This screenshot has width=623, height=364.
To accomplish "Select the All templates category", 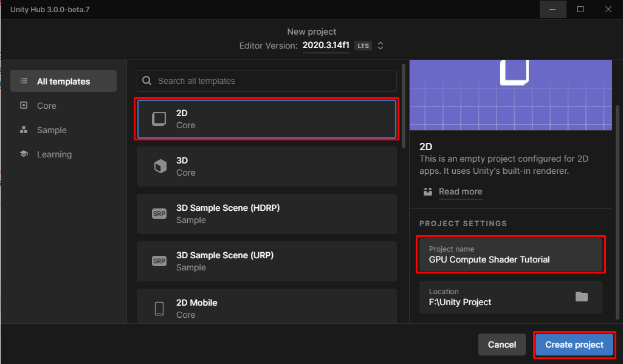I will (x=63, y=81).
